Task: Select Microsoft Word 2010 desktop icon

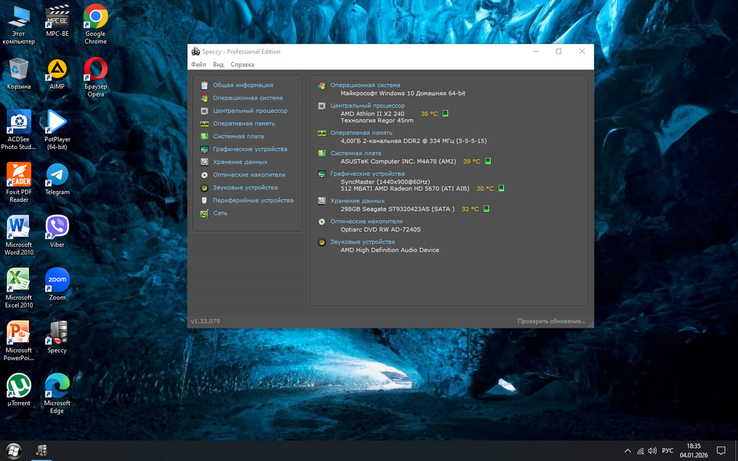Action: [x=19, y=235]
